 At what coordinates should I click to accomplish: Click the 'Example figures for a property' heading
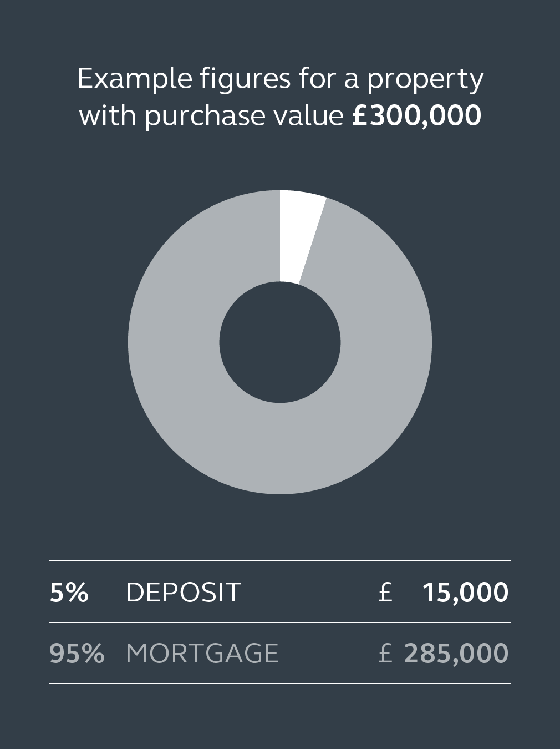click(281, 79)
